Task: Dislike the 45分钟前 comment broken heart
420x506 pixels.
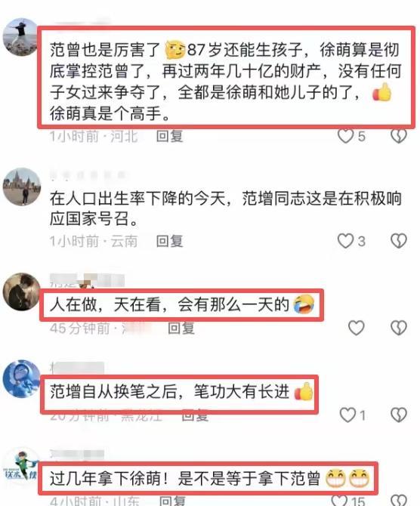Action: (x=399, y=328)
